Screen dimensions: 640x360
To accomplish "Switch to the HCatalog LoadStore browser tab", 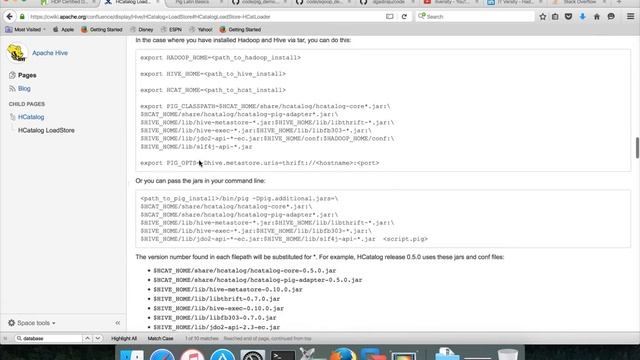I will click(131, 2).
